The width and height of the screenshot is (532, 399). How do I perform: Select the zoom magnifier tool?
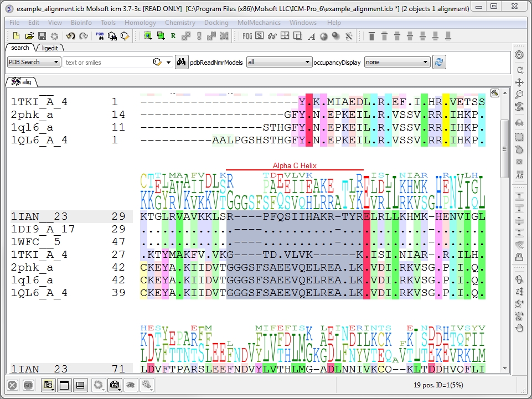[519, 95]
